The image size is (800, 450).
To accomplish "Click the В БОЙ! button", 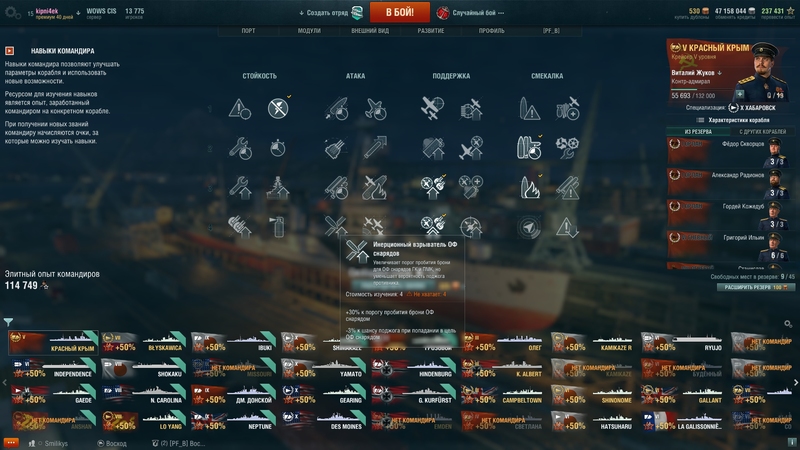I will pyautogui.click(x=399, y=12).
